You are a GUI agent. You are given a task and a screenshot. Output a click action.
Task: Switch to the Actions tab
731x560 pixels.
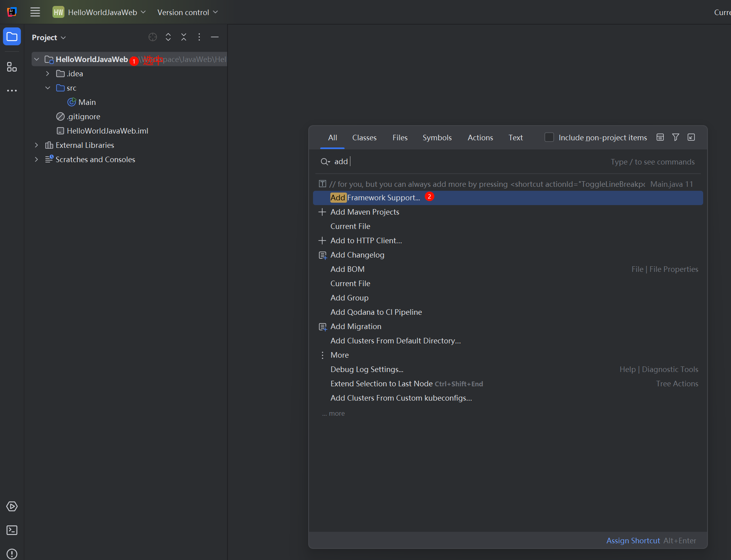480,138
